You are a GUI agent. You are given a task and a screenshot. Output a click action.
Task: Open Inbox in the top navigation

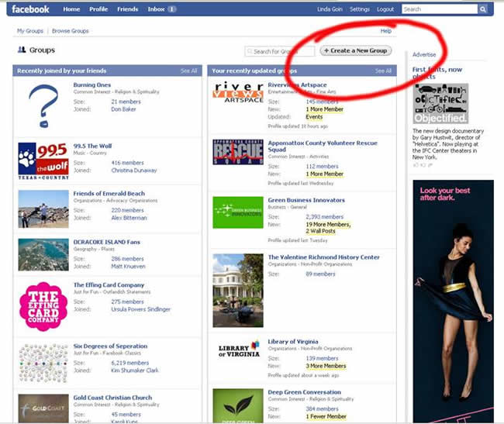(156, 9)
